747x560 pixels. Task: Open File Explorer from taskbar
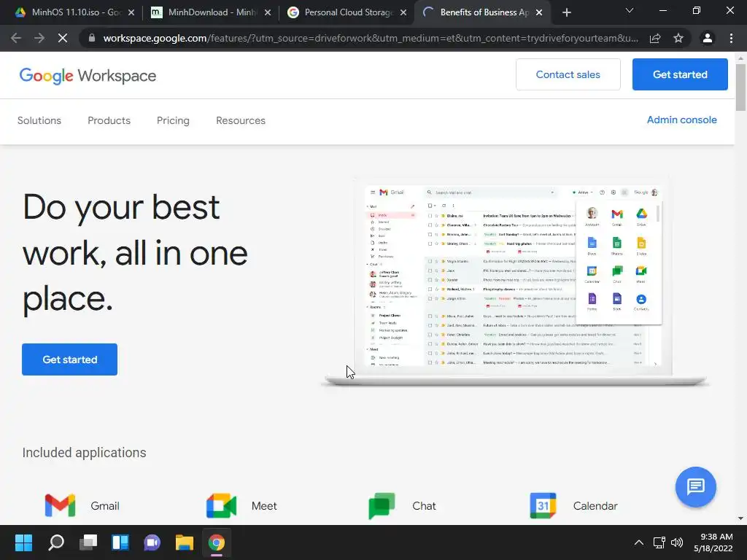(x=185, y=542)
